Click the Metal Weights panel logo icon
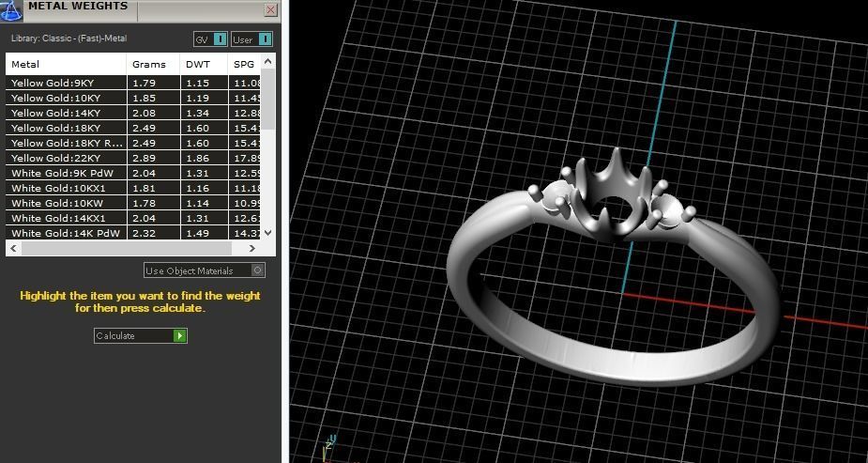The width and height of the screenshot is (868, 463). pyautogui.click(x=11, y=10)
